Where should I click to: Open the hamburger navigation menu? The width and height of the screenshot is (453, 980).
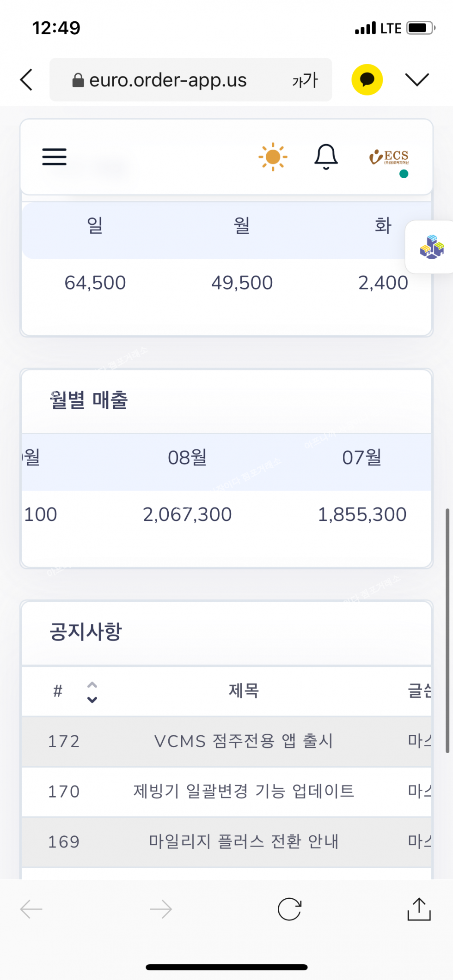(55, 157)
